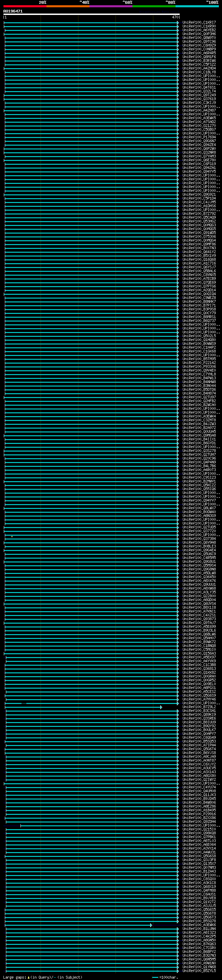The width and height of the screenshot is (222, 980).
Task: Select label UniRef100_Q68X19
Action: [199, 887]
